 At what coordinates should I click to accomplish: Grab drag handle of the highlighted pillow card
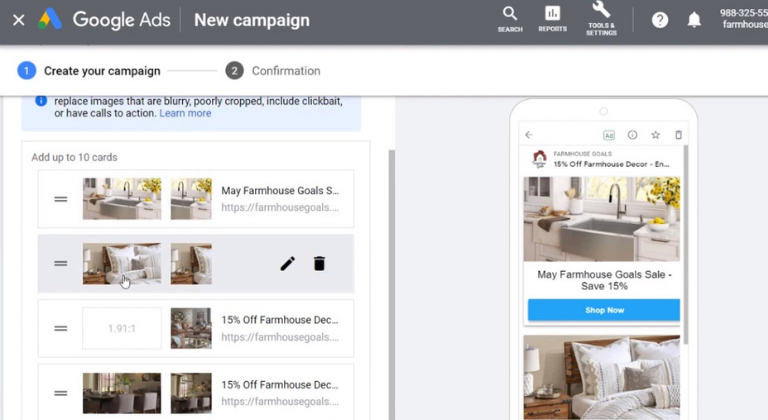61,264
